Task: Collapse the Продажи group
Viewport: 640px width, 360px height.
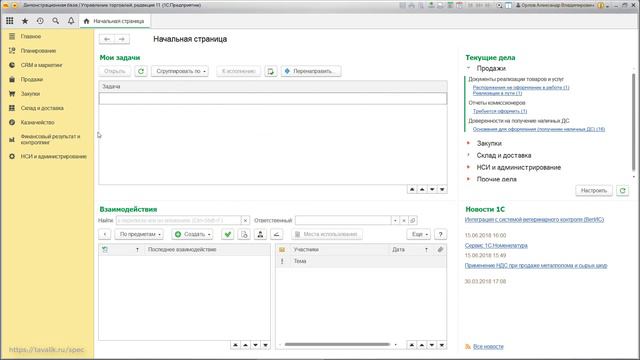Action: 469,68
